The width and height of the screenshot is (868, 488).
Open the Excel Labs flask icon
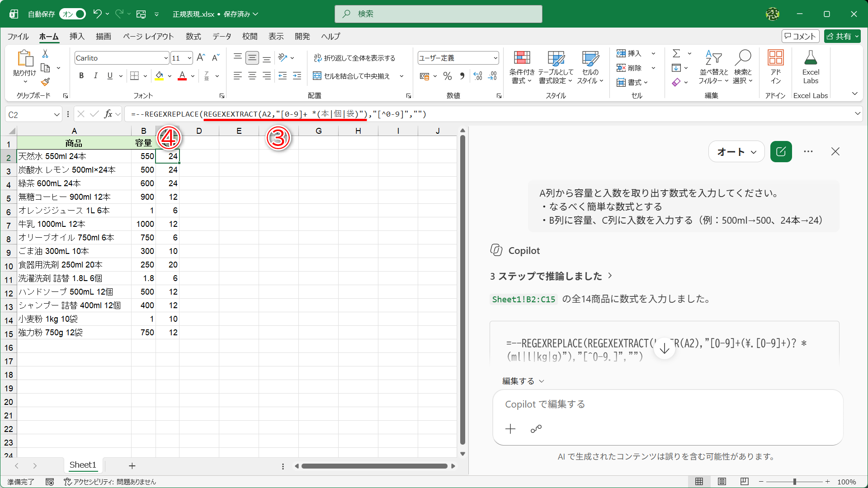(811, 67)
